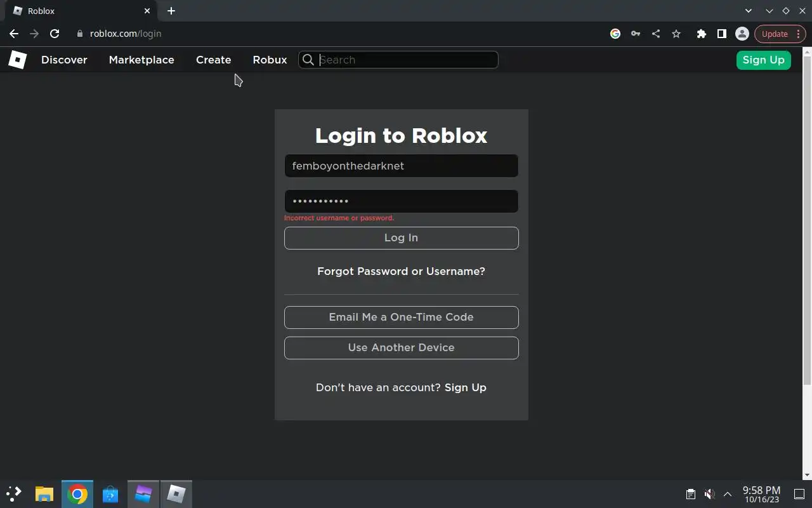This screenshot has height=508, width=812.
Task: Open the Robux menu item
Action: (270, 60)
